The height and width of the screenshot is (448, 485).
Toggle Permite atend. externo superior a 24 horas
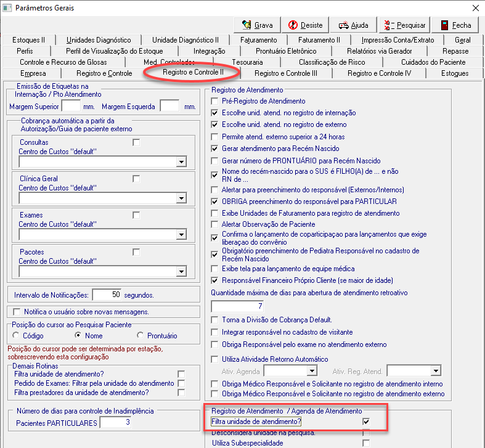pyautogui.click(x=214, y=137)
